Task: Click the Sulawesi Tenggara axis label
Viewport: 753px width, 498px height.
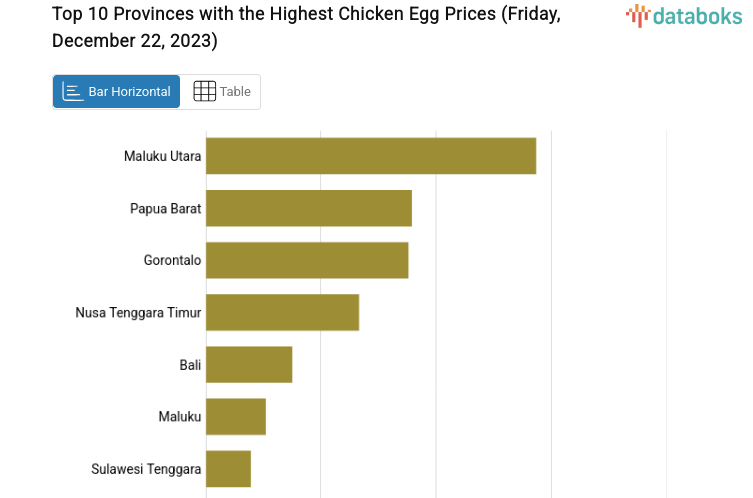Action: click(146, 468)
